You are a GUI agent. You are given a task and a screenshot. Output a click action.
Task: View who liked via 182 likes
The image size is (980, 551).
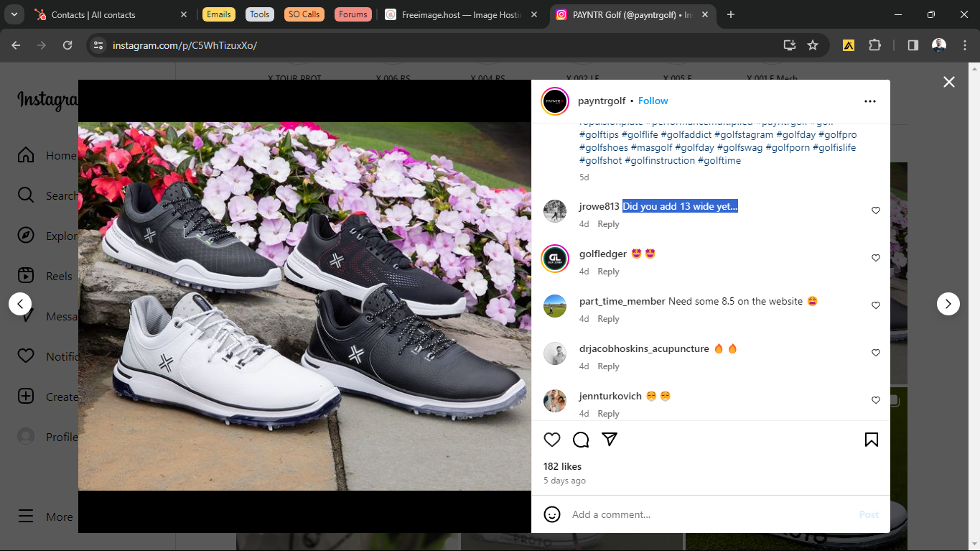click(x=563, y=467)
